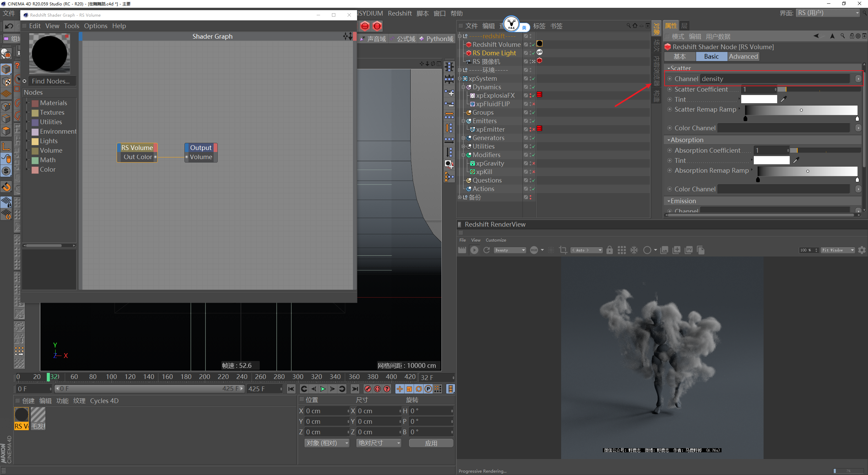Open the Beauty AOV dropdown
Screen dimensions: 868x475
click(x=510, y=250)
